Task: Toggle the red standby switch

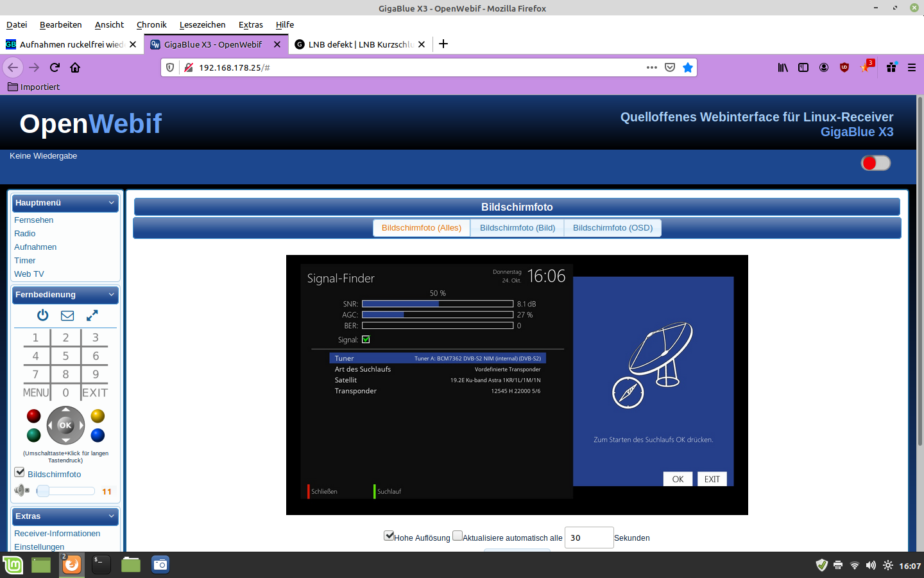Action: click(875, 163)
